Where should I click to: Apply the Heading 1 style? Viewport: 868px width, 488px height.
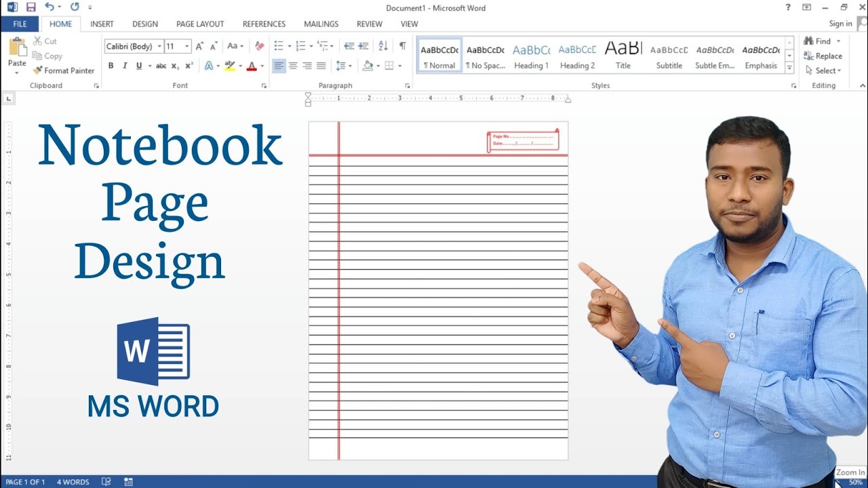[x=532, y=56]
